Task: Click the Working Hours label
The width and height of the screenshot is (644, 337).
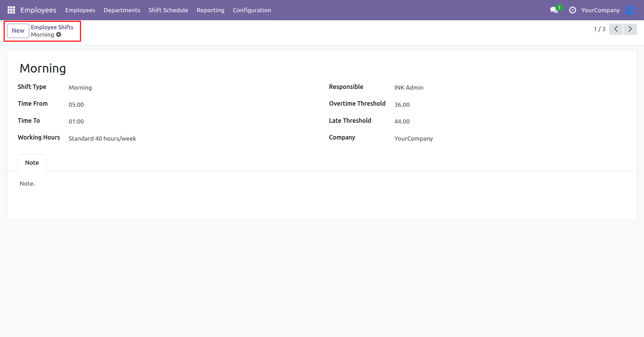Action: (x=39, y=137)
